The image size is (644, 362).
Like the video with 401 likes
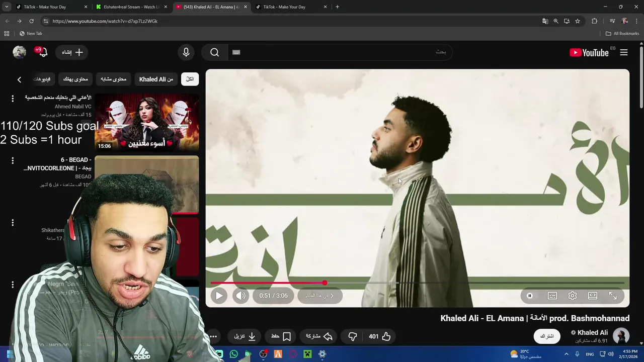pyautogui.click(x=380, y=336)
